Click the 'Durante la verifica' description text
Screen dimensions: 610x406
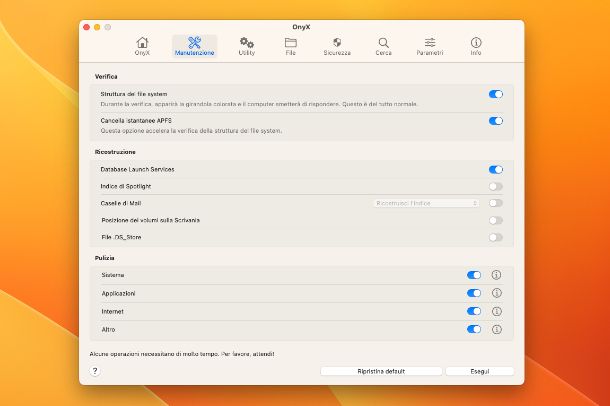point(259,104)
